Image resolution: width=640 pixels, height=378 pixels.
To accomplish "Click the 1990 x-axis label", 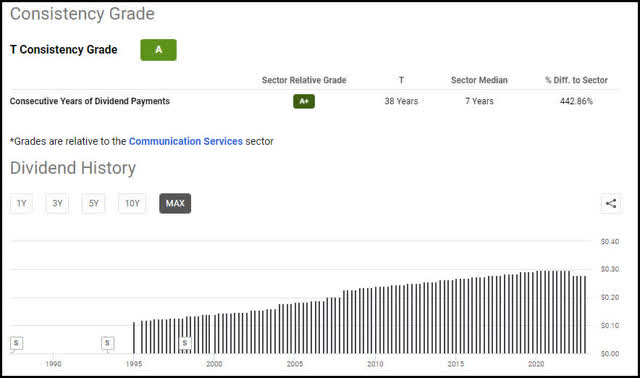I will click(53, 364).
